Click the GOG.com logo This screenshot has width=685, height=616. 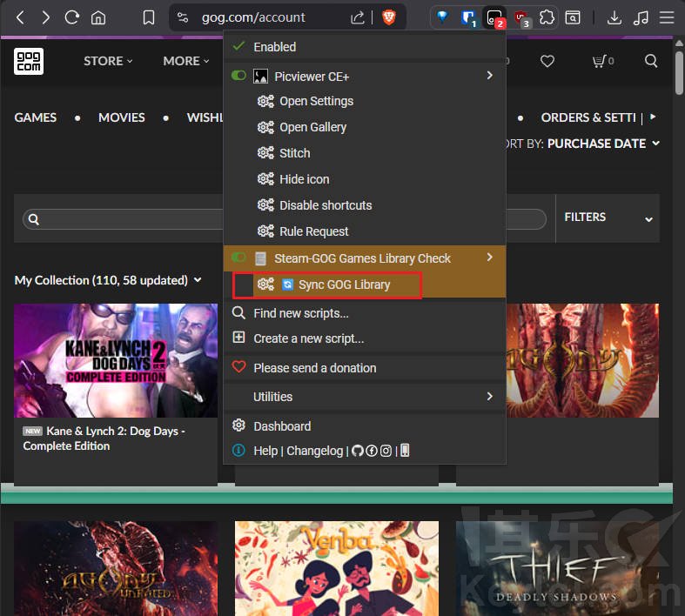tap(29, 61)
